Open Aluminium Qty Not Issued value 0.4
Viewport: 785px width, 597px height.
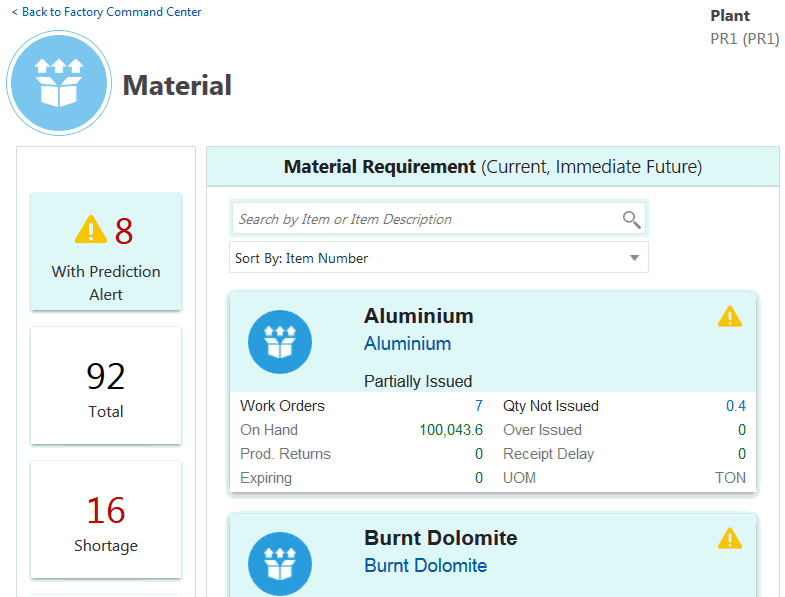[735, 406]
